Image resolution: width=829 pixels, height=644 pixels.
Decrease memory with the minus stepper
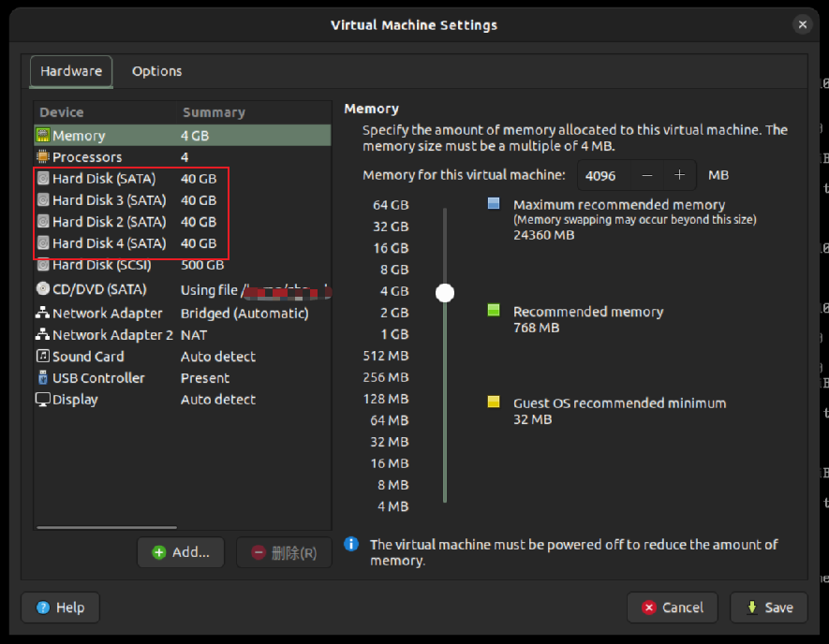tap(647, 175)
